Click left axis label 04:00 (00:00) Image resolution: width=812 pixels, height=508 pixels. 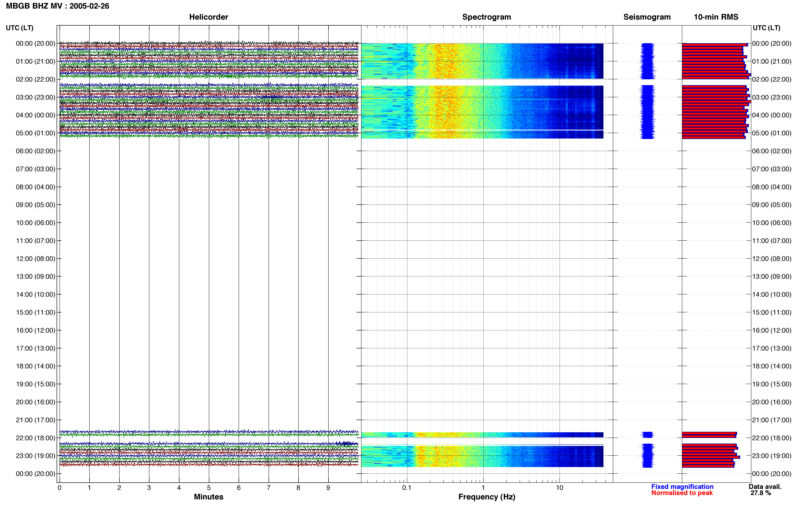coord(36,115)
